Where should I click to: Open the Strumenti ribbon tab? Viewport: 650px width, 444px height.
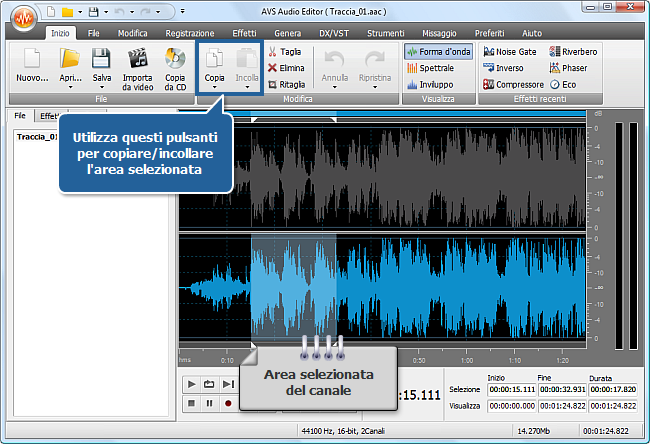pos(386,33)
